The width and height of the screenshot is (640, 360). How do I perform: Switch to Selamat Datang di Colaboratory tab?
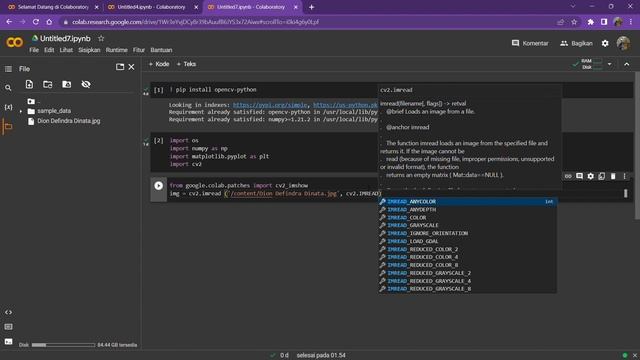pos(52,7)
